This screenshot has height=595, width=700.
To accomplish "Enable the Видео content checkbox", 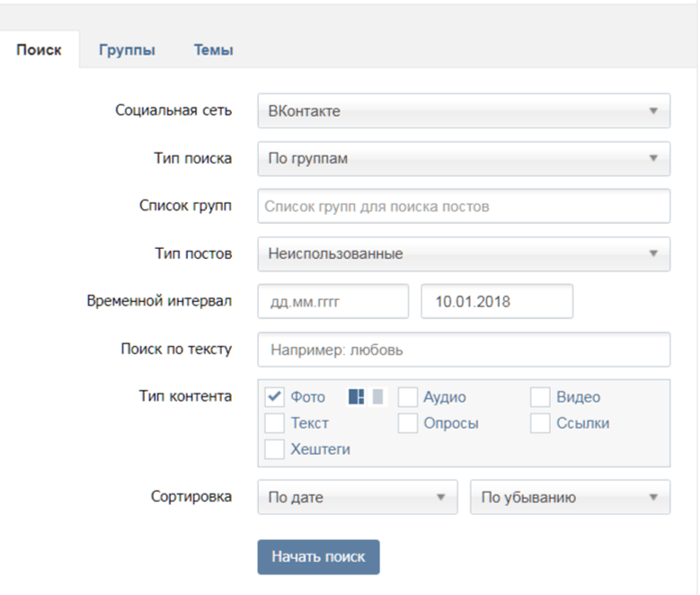I will (540, 396).
